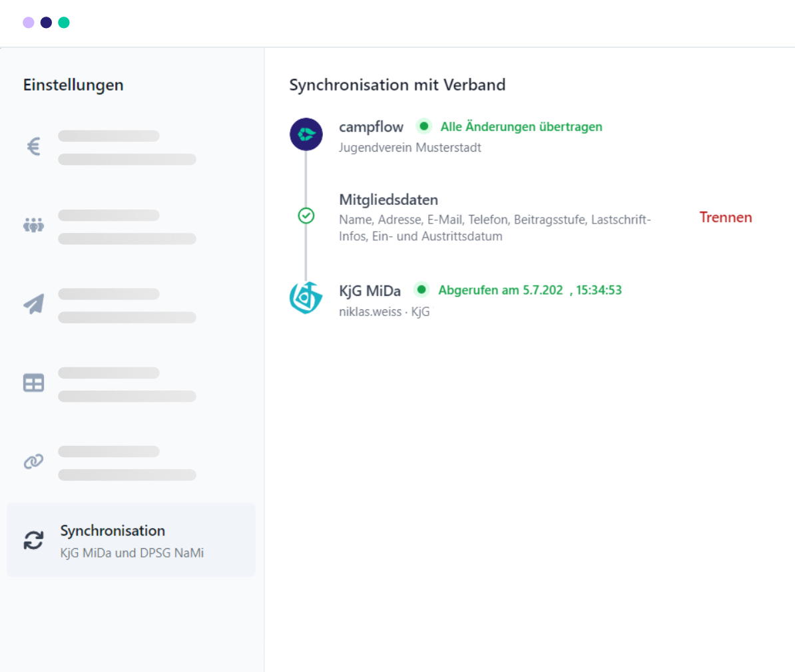Screen dimensions: 795x672
Task: Click the Alle Änderungen übertragen status text
Action: pos(521,126)
